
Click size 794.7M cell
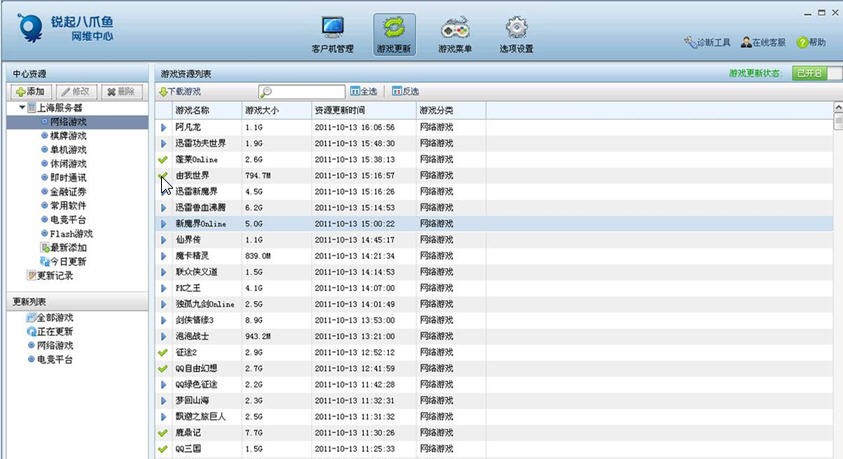click(x=258, y=176)
